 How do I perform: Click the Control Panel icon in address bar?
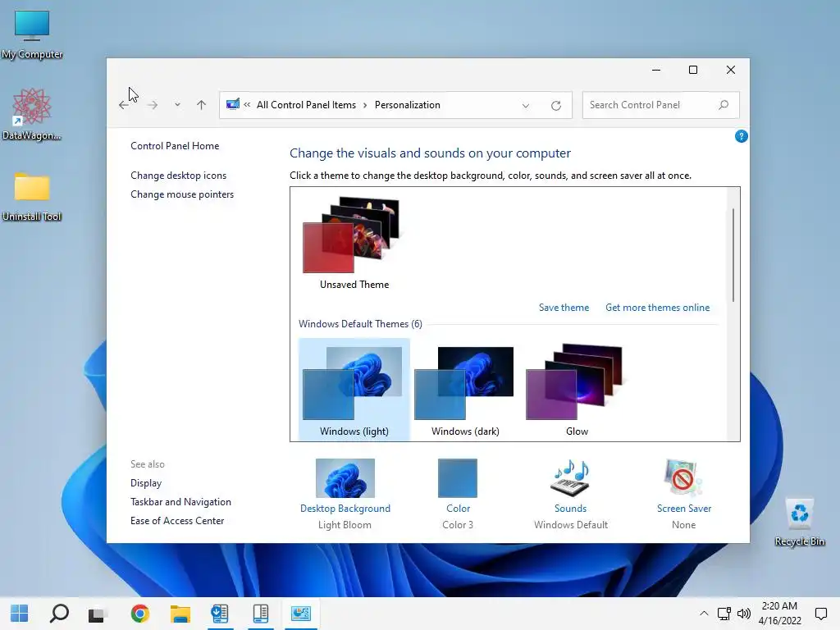pos(232,104)
